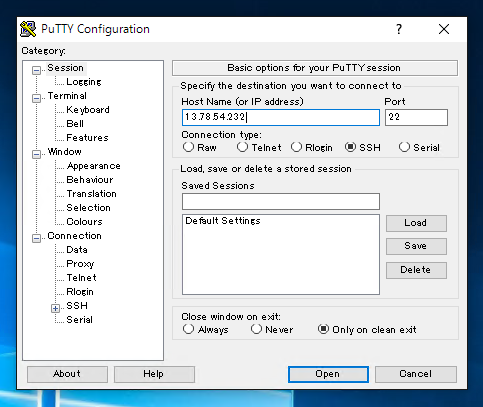The image size is (483, 407).
Task: Click the Delete session button
Action: pos(416,270)
